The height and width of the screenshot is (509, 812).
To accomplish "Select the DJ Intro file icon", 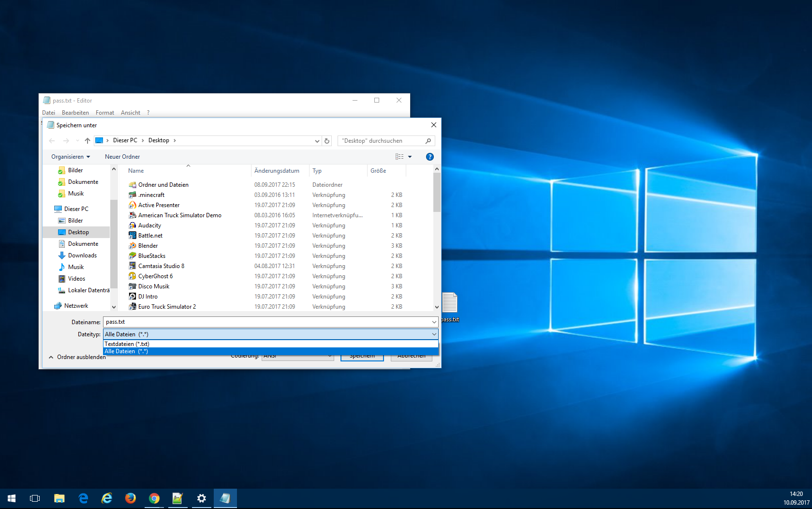I will pyautogui.click(x=132, y=297).
